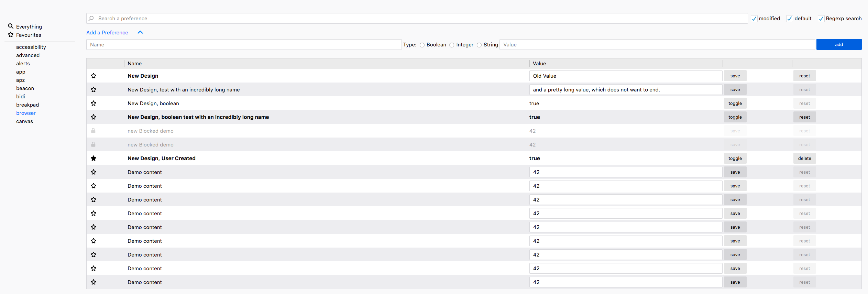Toggle the New Design, boolean value
This screenshot has width=868, height=294.
pos(735,103)
